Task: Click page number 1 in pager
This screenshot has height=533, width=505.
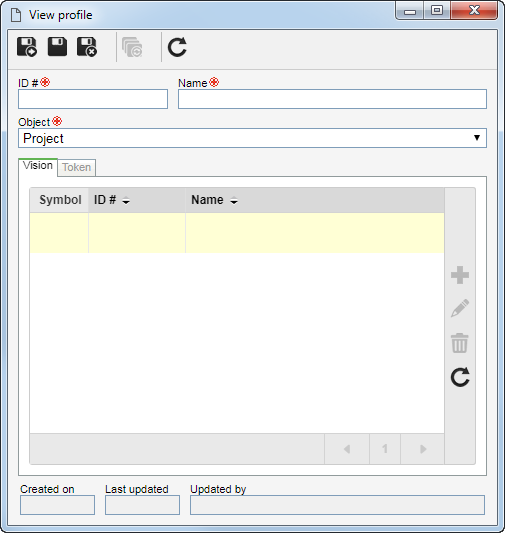Action: click(x=385, y=449)
